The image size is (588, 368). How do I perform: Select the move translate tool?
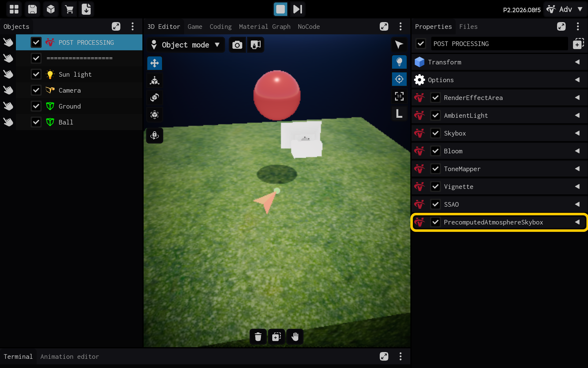155,63
